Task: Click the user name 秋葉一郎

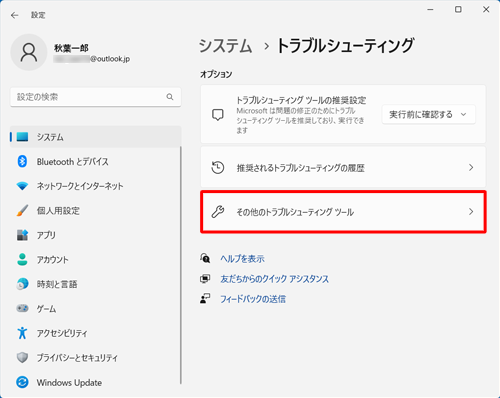Action: click(71, 48)
